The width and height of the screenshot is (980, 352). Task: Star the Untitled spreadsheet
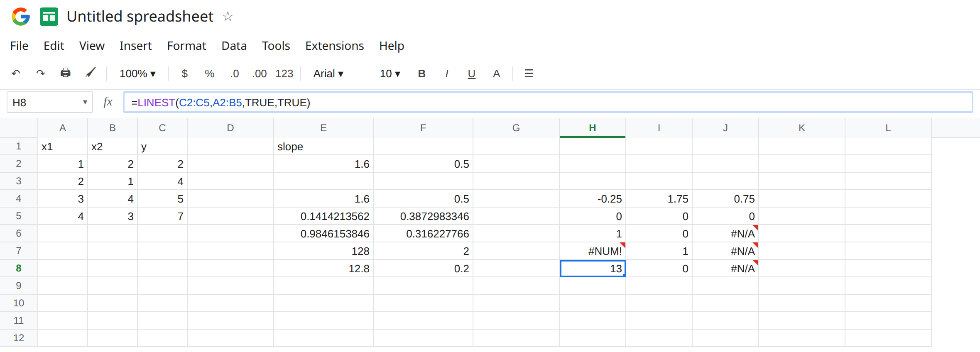point(228,17)
